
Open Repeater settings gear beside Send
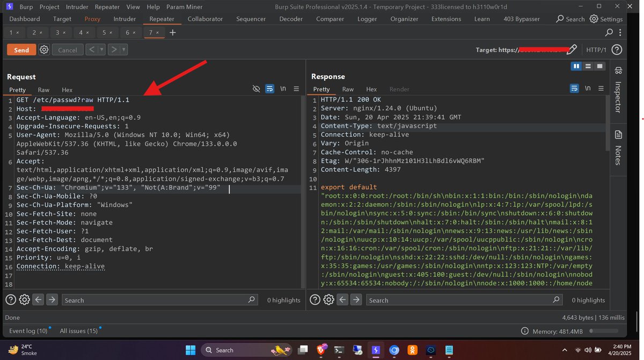[x=44, y=49]
